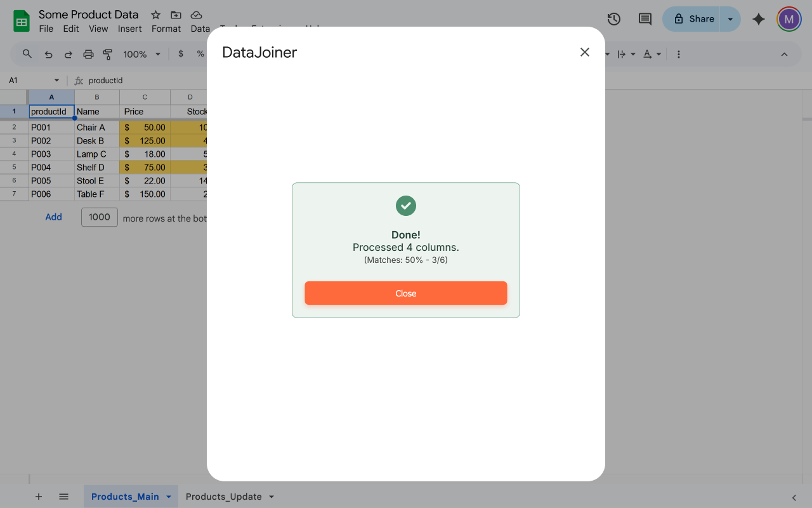Click the print icon in toolbar
812x508 pixels.
(x=88, y=55)
